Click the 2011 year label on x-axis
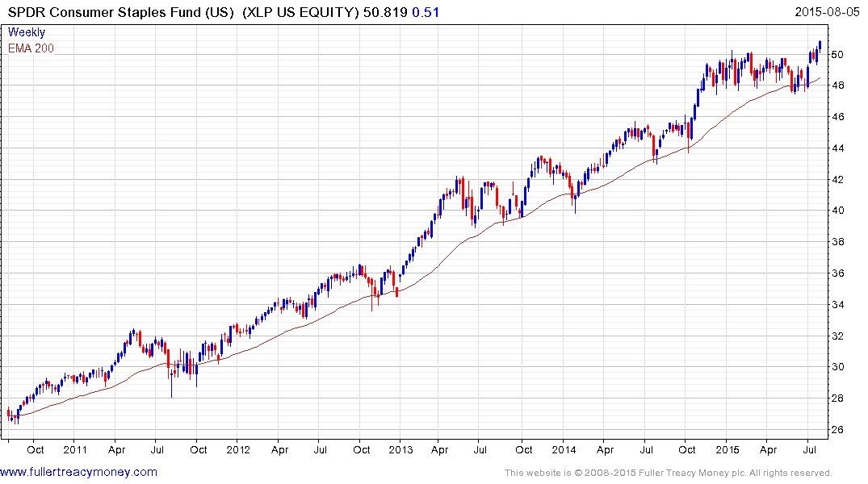 (75, 449)
